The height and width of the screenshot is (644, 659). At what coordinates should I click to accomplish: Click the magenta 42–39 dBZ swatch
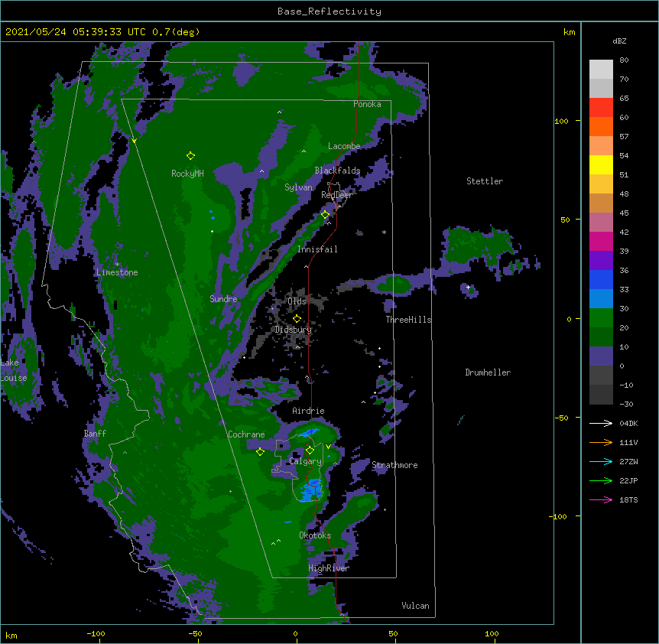[x=601, y=241]
